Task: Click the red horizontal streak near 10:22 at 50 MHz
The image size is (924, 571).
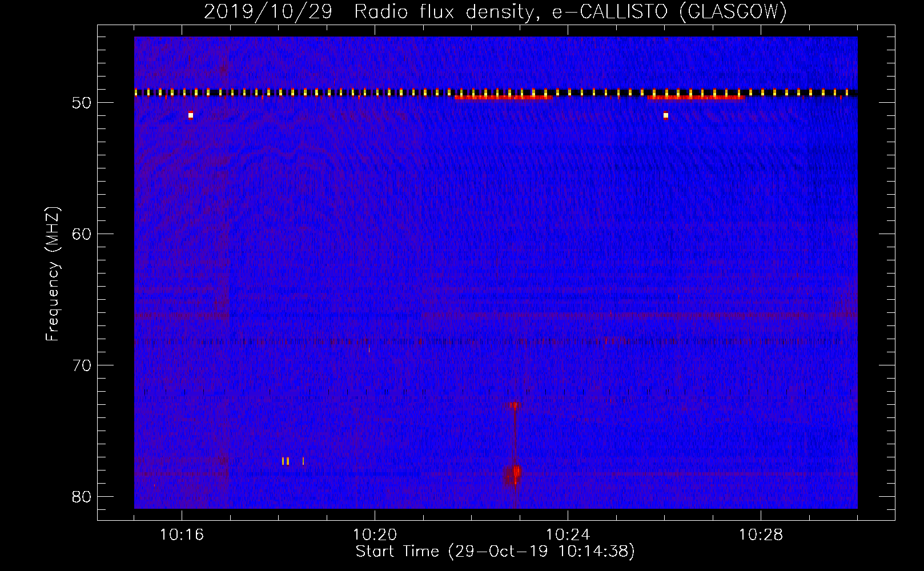Action: pyautogui.click(x=503, y=98)
